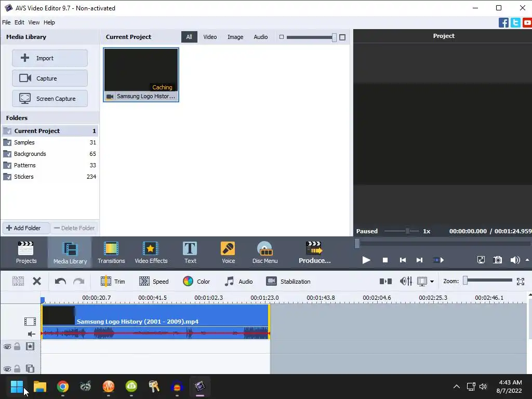Open the Stabilization tool
This screenshot has width=532, height=399.
click(x=288, y=281)
